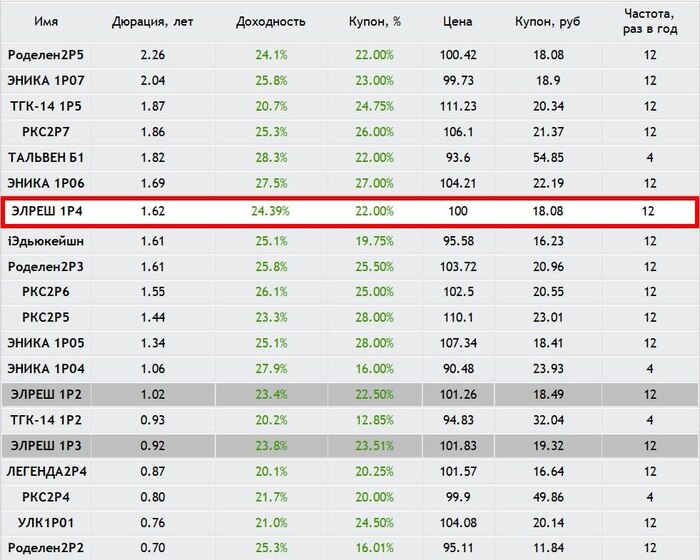Open the ТГК-14 1Р5 bond
The image size is (700, 560).
pyautogui.click(x=46, y=106)
